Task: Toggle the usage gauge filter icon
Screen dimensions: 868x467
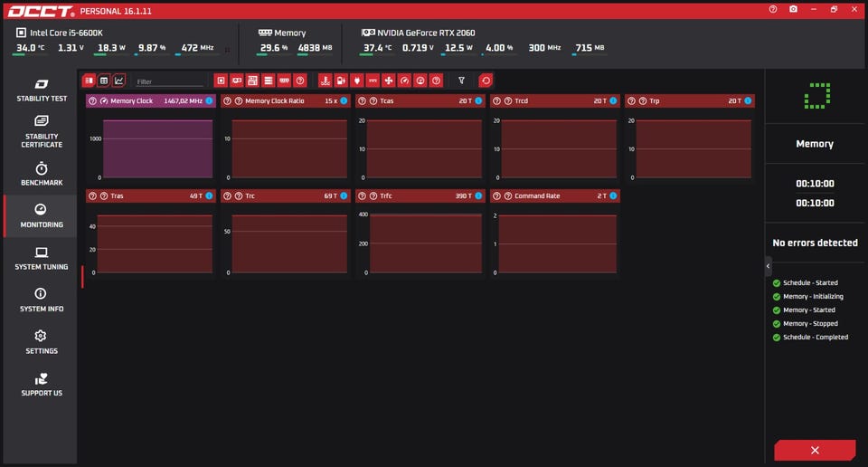Action: 420,81
